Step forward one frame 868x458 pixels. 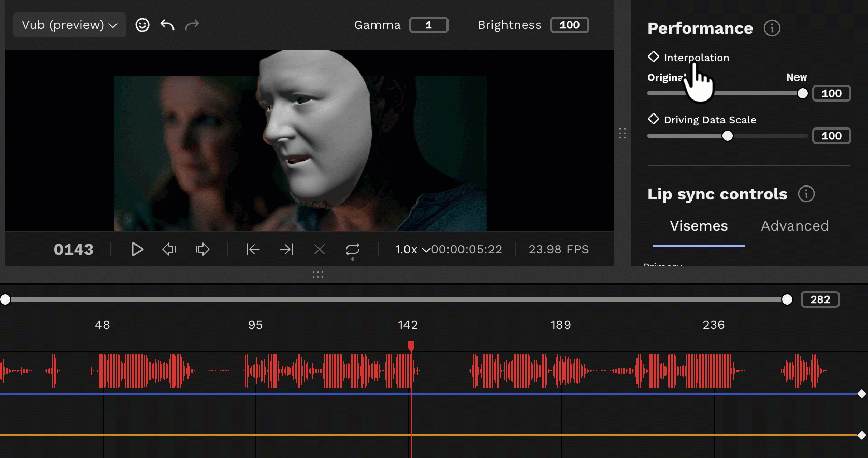point(202,249)
